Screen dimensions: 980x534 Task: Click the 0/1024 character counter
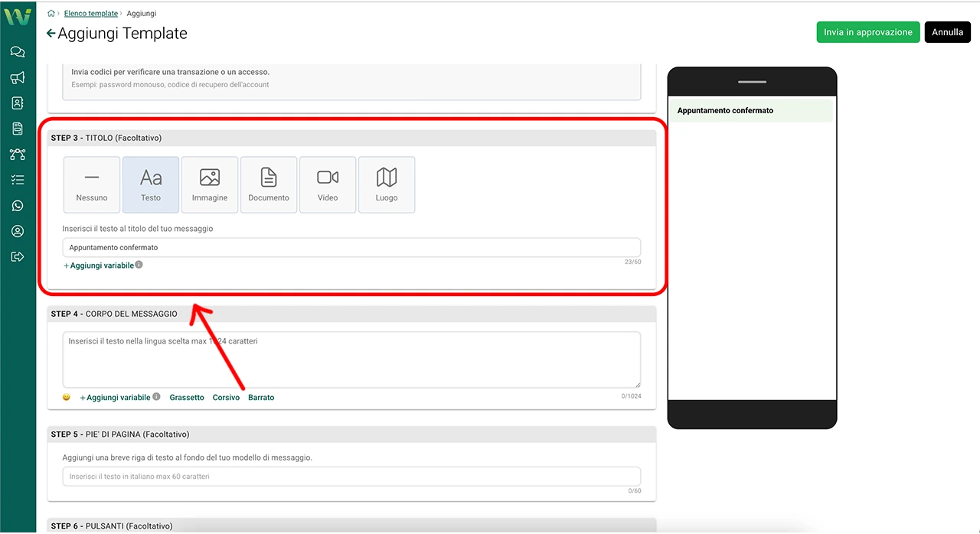[632, 396]
